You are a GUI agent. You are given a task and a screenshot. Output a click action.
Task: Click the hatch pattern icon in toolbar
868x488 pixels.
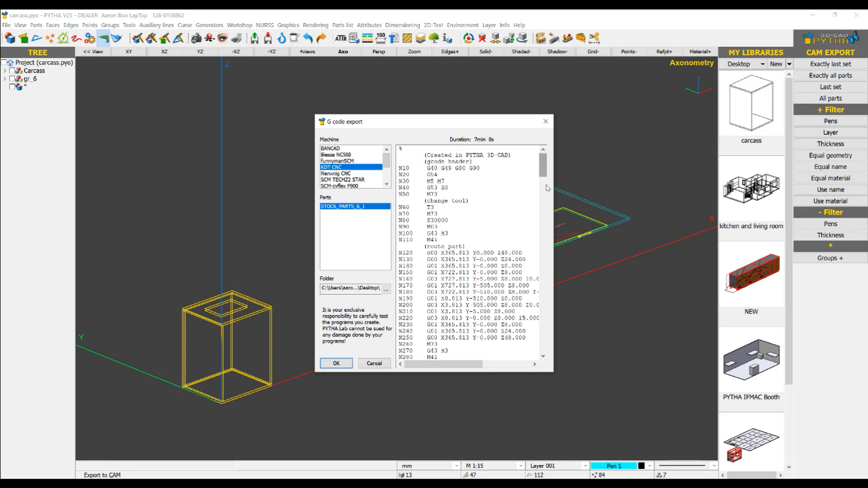pos(407,38)
